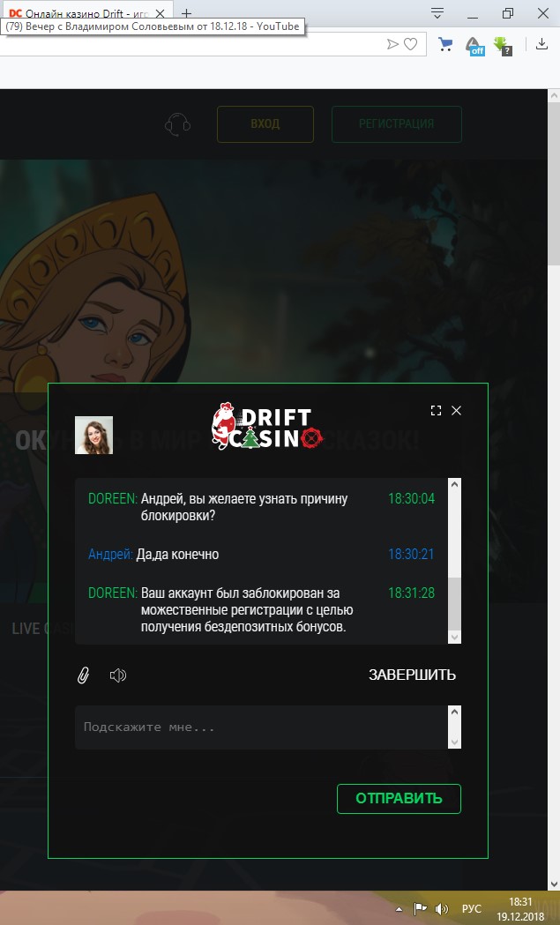The image size is (560, 925).
Task: Click ЗАВЕРШИТЬ to end chat
Action: [412, 675]
